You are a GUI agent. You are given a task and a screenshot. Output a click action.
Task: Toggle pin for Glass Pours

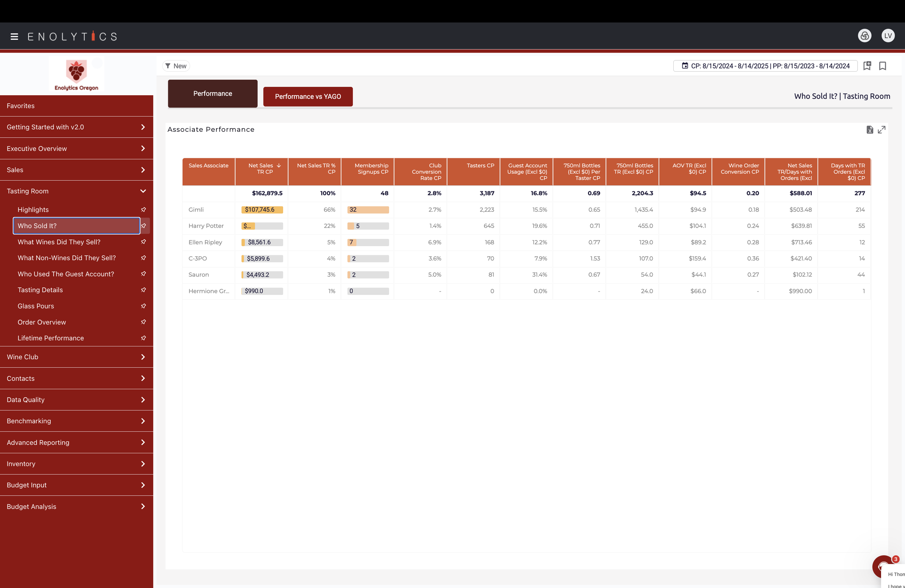143,306
